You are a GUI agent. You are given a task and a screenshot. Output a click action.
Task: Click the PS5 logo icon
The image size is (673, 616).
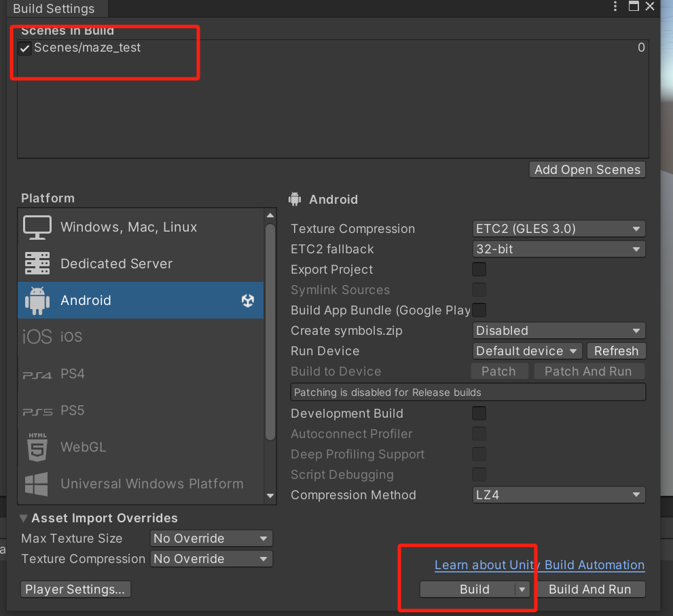click(37, 412)
